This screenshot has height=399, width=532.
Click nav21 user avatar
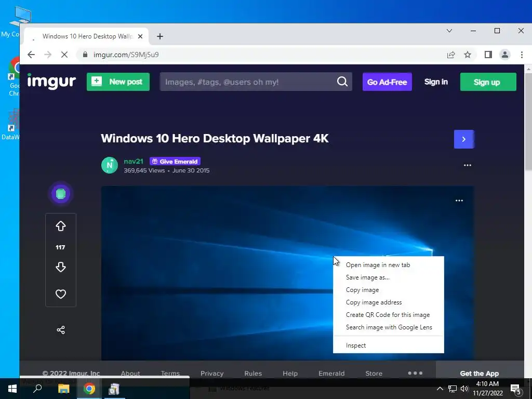point(109,165)
